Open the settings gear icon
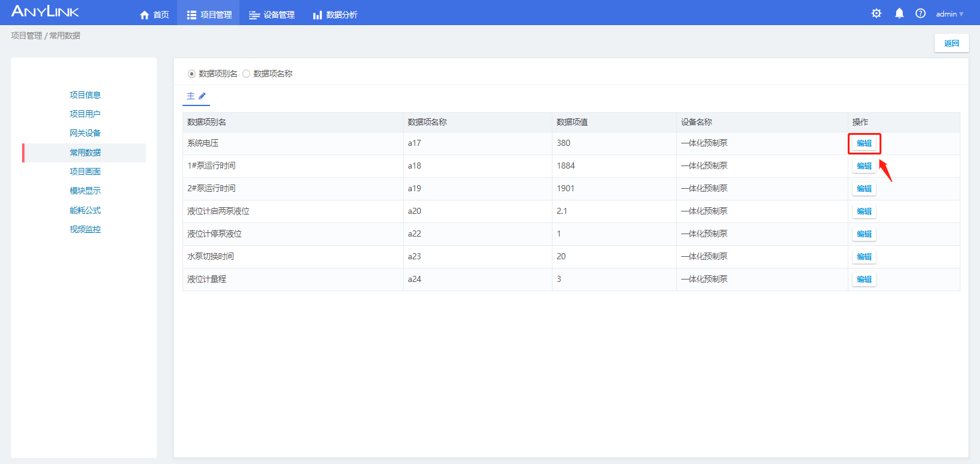Screen dimensions: 980x464 coord(876,13)
